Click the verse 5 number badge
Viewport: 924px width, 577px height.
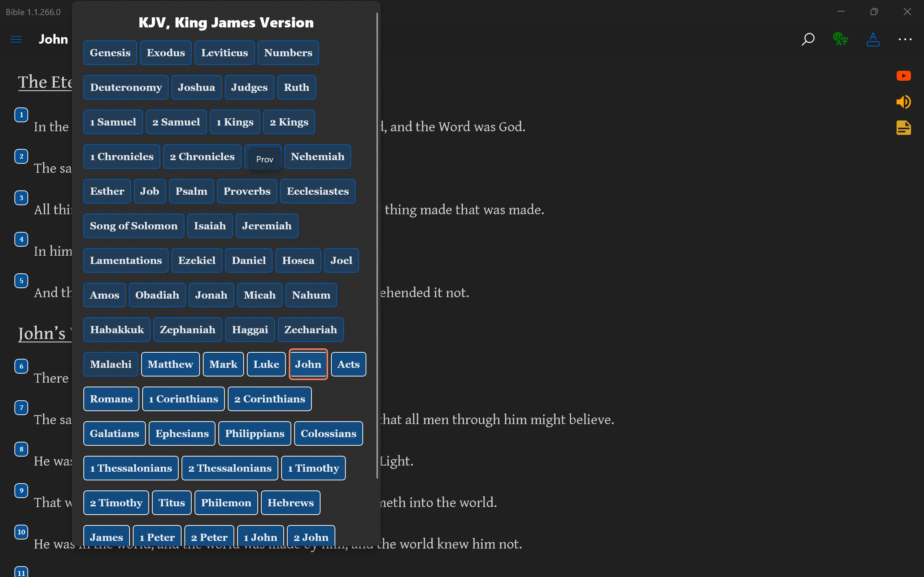tap(21, 281)
